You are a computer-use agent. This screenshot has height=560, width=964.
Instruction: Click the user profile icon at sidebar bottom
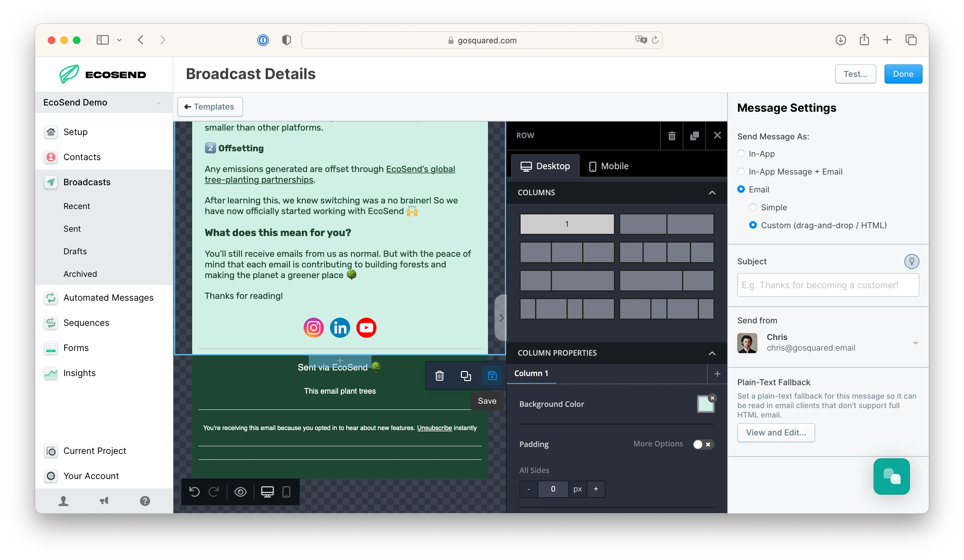pyautogui.click(x=63, y=501)
